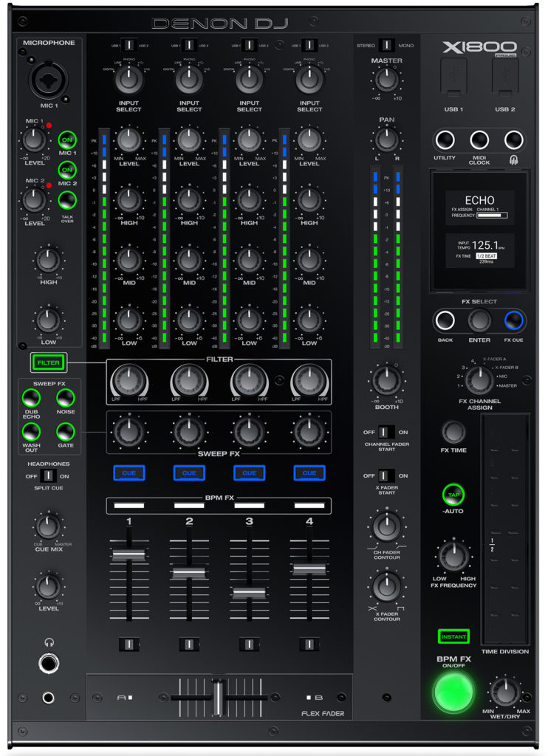Adjust channel 1 Level trim knob
Image resolution: width=548 pixels, height=756 pixels.
[x=129, y=140]
